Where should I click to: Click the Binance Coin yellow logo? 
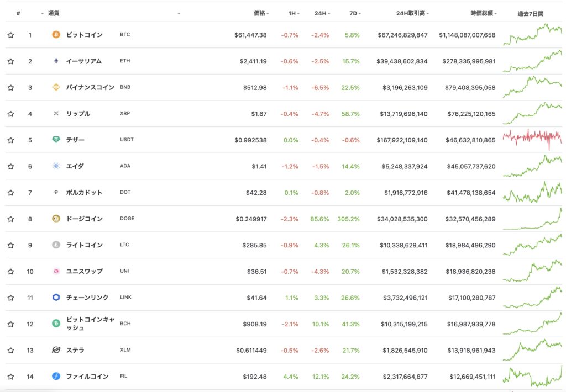pos(56,87)
